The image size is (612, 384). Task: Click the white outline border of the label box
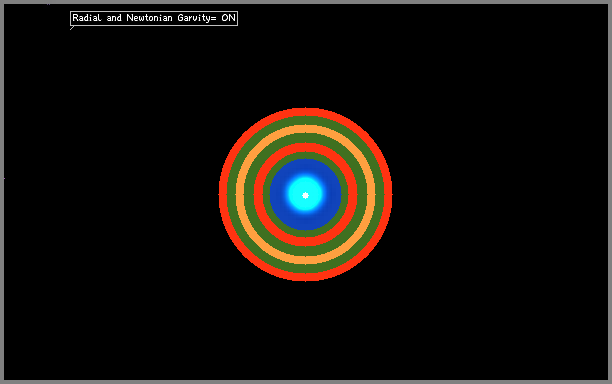point(154,12)
